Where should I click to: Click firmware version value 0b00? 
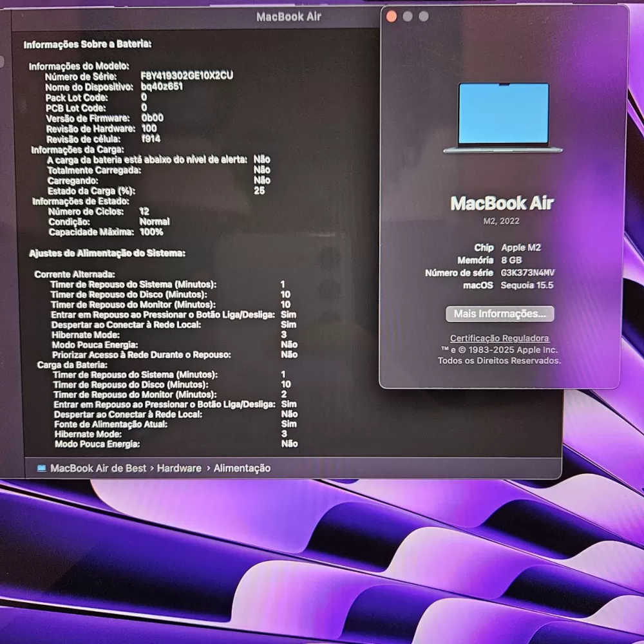(x=153, y=118)
